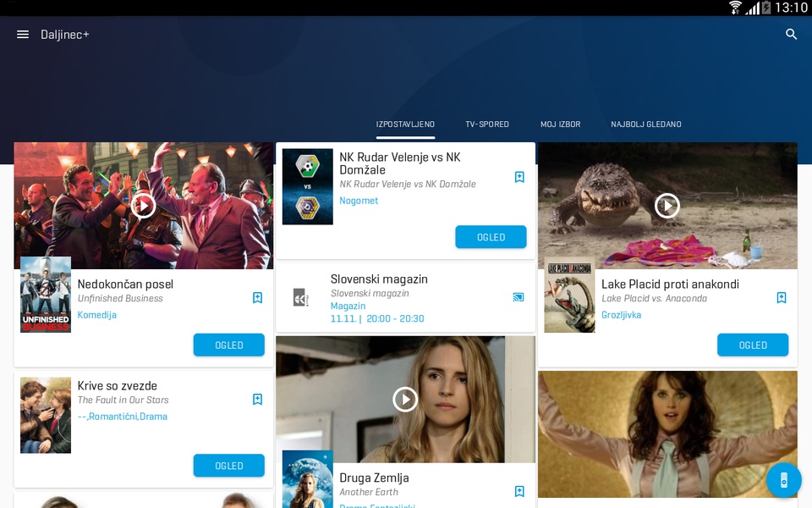The height and width of the screenshot is (508, 812).
Task: Open the hamburger navigation menu
Action: (x=23, y=34)
